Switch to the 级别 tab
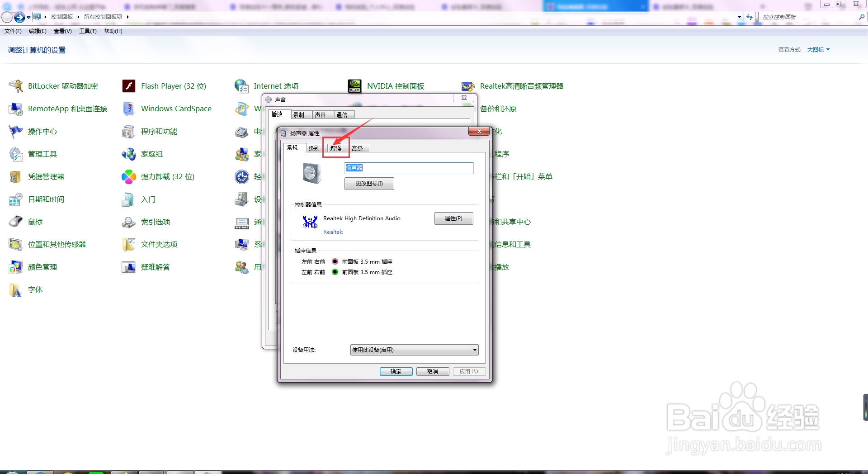Viewport: 868px width, 474px height. click(314, 148)
